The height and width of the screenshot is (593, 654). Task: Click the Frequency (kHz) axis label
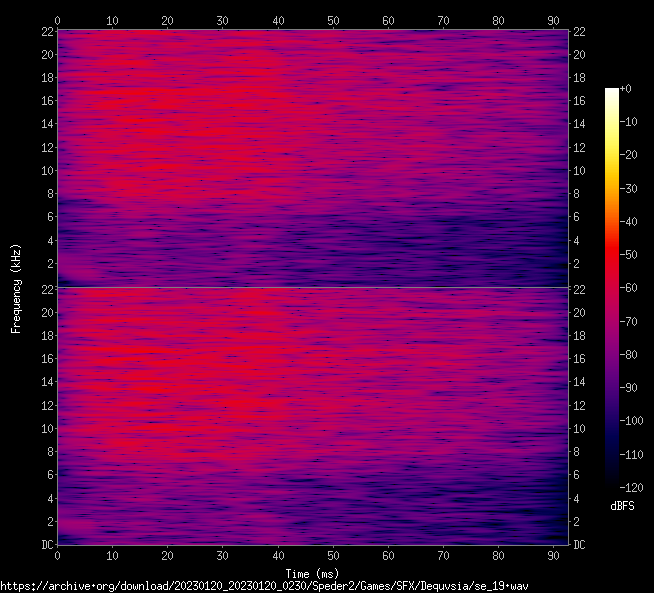click(16, 288)
